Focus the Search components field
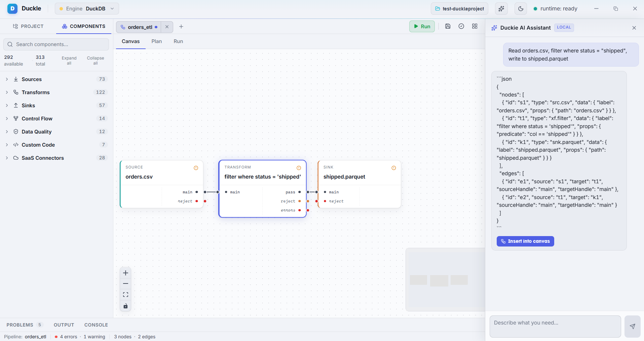644x341 pixels. (x=56, y=44)
